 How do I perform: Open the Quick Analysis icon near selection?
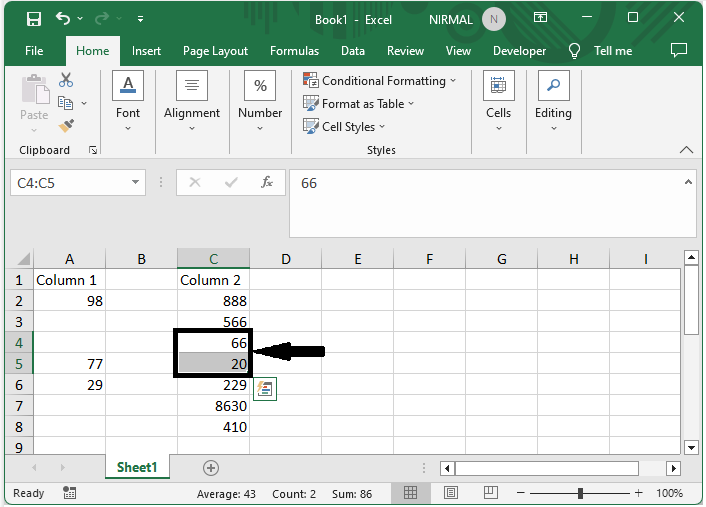coord(265,389)
